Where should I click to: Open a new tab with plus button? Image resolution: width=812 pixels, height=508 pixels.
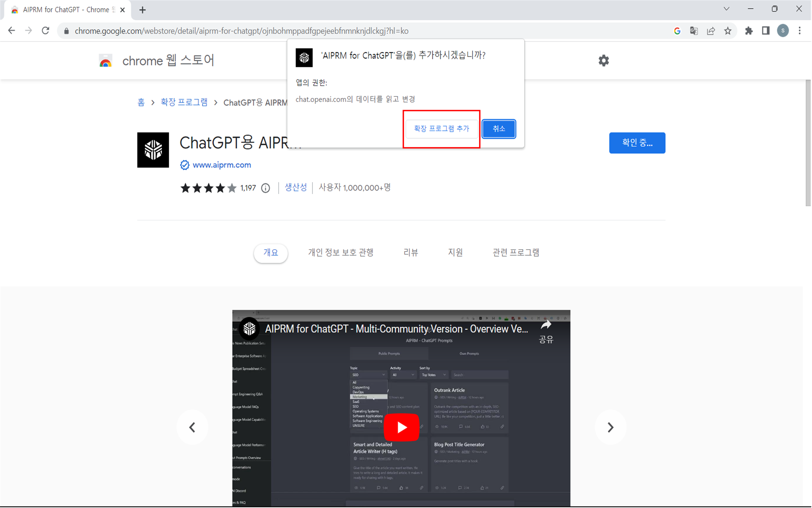pyautogui.click(x=143, y=10)
